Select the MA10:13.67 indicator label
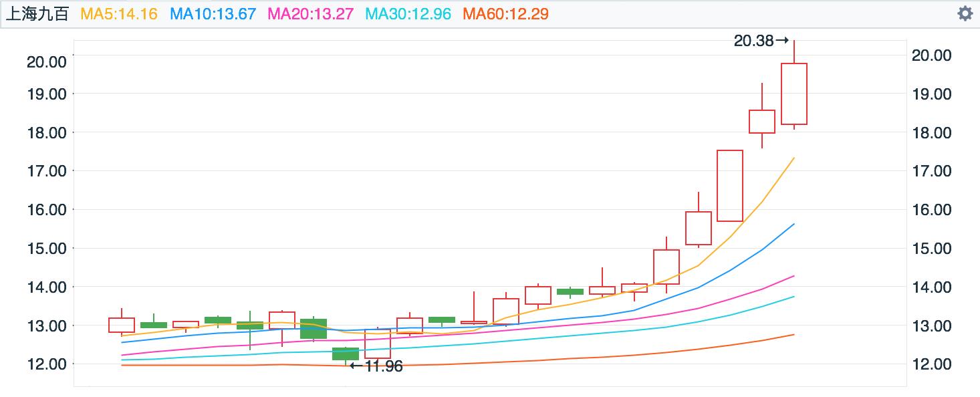This screenshot has height=397, width=980. coord(215,14)
